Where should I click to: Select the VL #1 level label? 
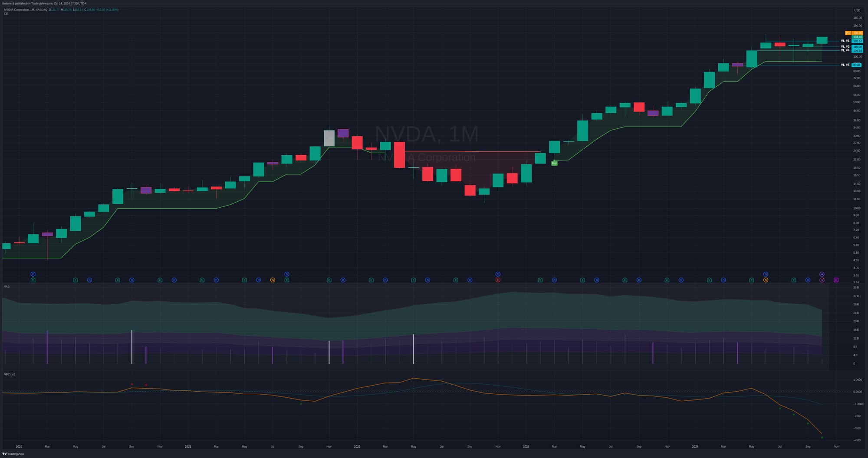pyautogui.click(x=845, y=41)
